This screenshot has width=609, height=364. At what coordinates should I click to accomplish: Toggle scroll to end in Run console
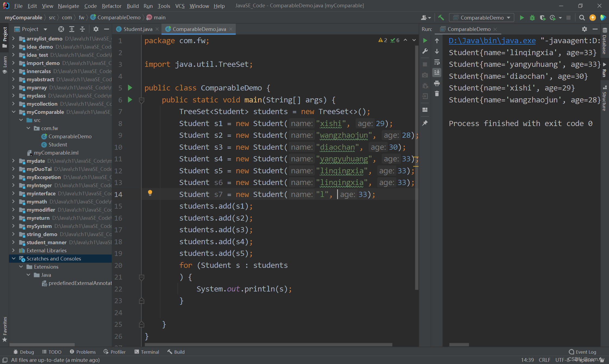[437, 73]
